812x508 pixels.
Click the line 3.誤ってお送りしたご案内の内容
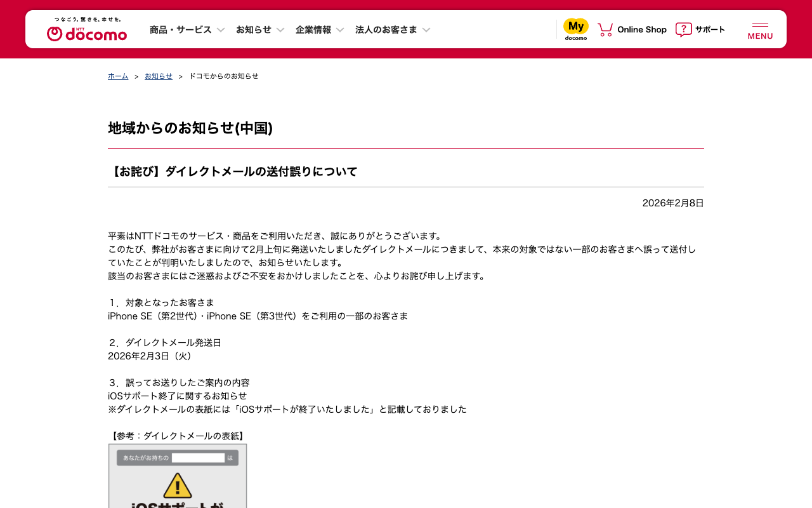coord(179,383)
